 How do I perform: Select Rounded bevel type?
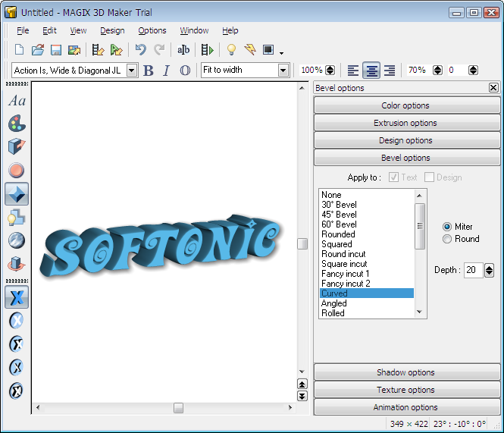pos(367,234)
